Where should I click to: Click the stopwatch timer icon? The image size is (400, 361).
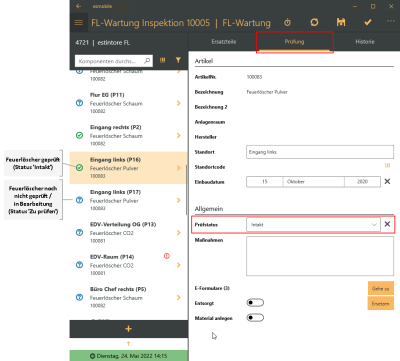pos(287,22)
